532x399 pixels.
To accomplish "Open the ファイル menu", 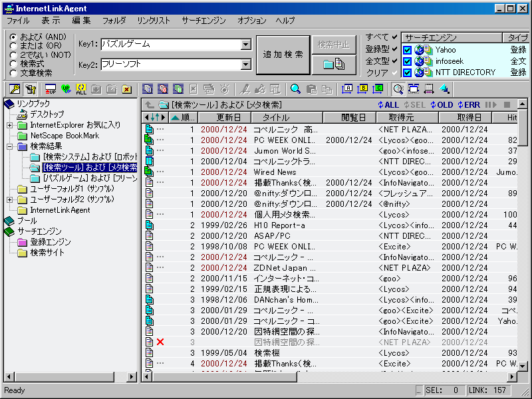I will [18, 21].
